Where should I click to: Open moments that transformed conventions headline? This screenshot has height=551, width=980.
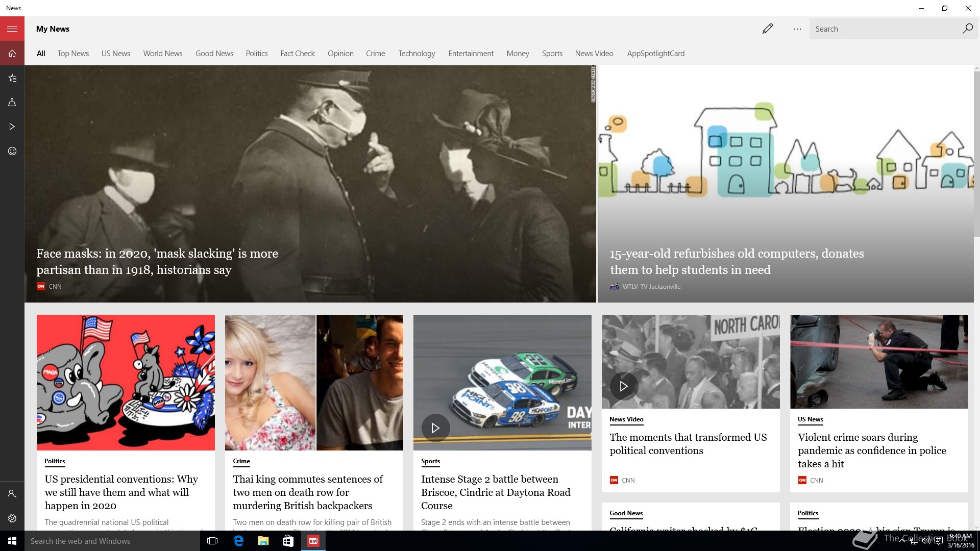[x=688, y=444]
